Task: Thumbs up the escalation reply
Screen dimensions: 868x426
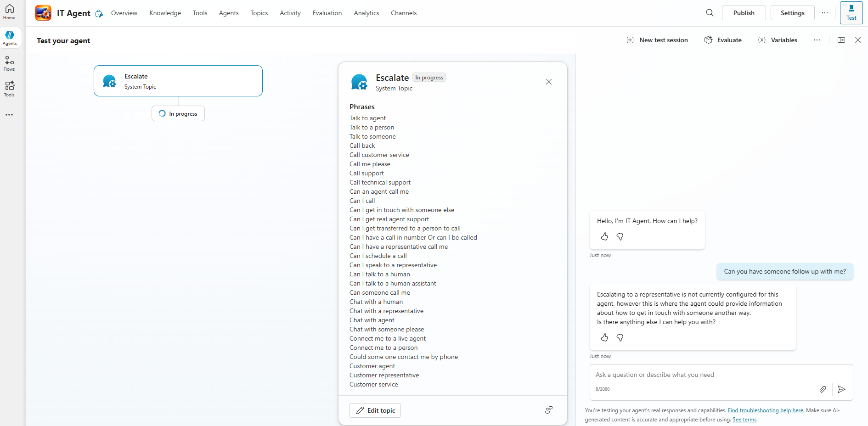Action: 604,337
